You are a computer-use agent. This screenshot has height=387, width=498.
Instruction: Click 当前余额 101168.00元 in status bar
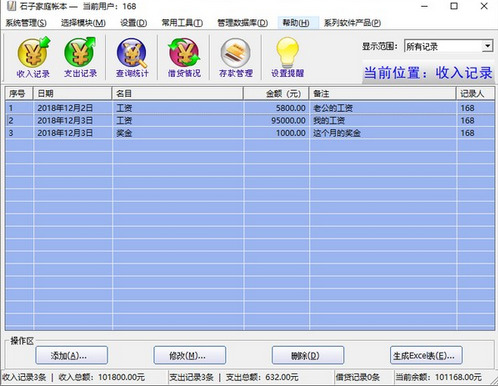pos(438,377)
